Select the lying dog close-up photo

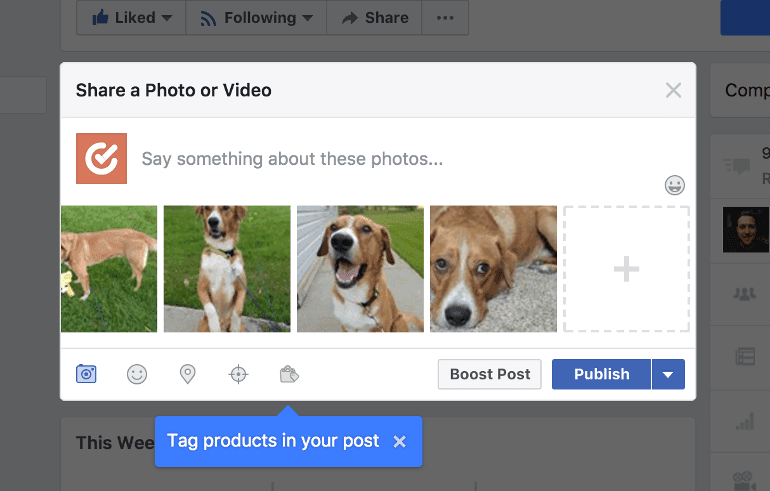[493, 269]
